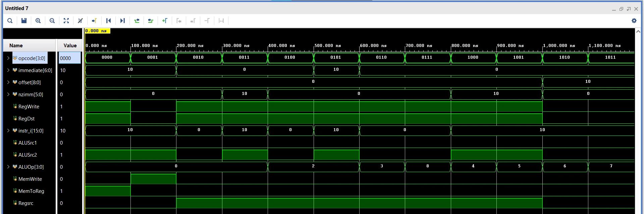Select the RegWrite signal
Image resolution: width=644 pixels, height=214 pixels.
pos(29,107)
